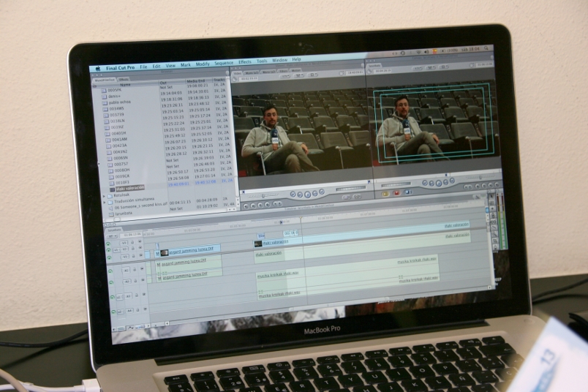Switch to the Effects tab in Browser
The height and width of the screenshot is (392, 588).
[124, 79]
